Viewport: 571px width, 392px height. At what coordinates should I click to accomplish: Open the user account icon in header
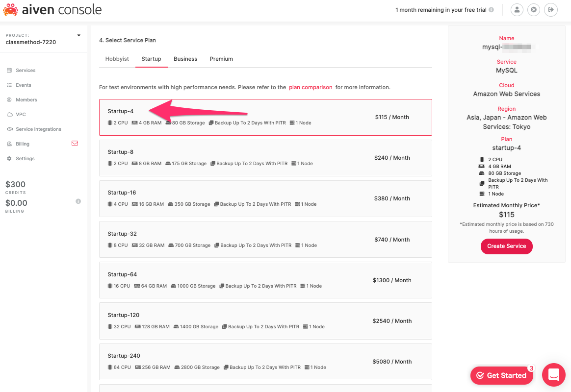click(x=517, y=9)
